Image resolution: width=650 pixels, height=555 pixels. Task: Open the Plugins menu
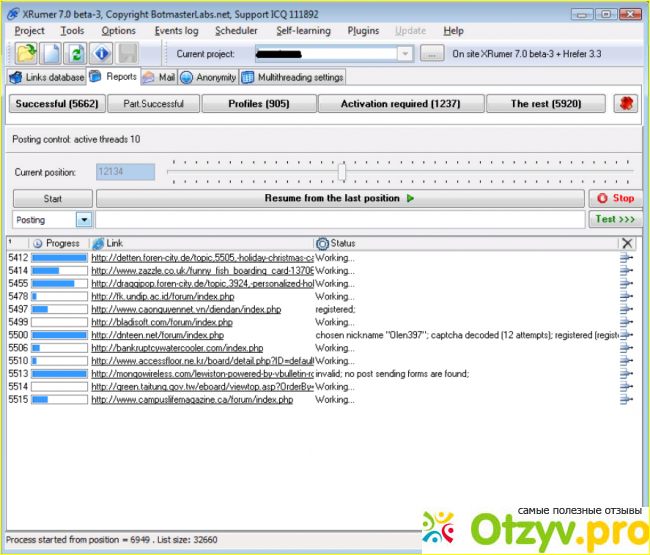[363, 31]
